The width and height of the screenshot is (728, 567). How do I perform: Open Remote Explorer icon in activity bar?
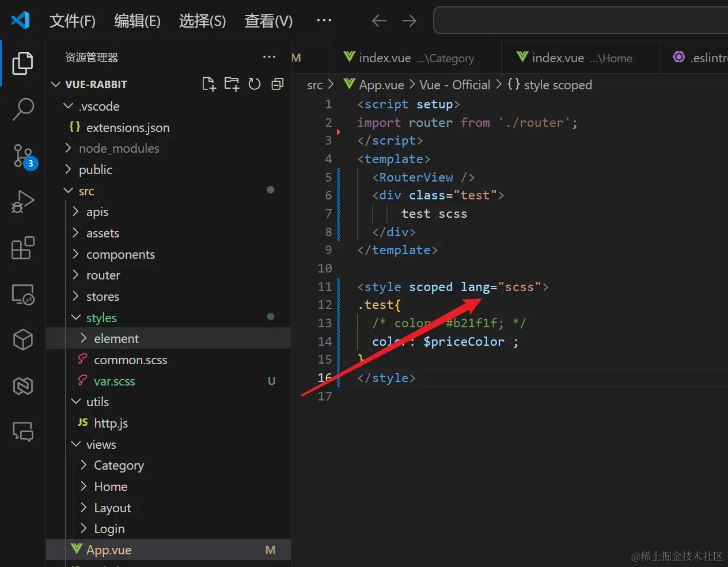(22, 294)
